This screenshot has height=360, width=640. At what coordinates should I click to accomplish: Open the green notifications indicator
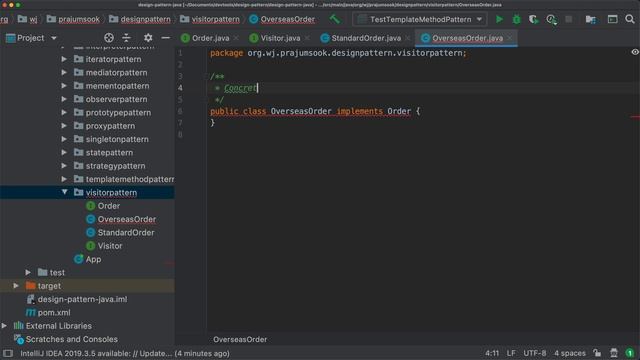click(x=630, y=353)
